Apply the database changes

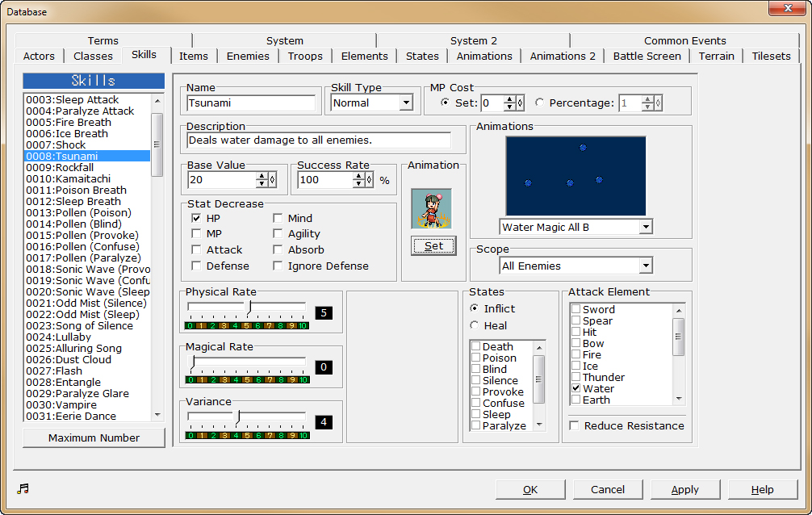click(x=684, y=489)
